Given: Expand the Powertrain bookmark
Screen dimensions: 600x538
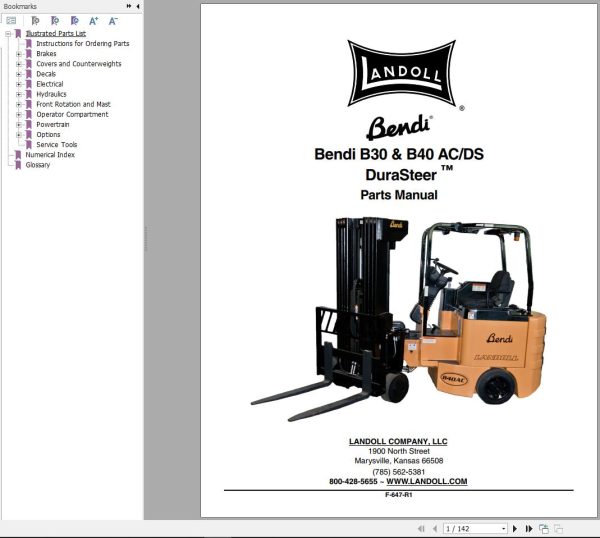Looking at the screenshot, I should (x=19, y=125).
